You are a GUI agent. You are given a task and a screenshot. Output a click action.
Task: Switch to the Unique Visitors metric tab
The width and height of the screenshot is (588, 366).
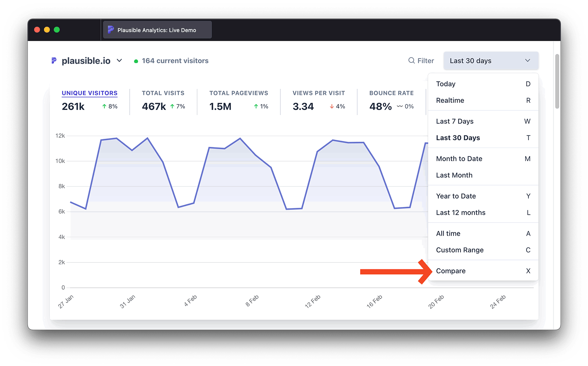point(89,93)
